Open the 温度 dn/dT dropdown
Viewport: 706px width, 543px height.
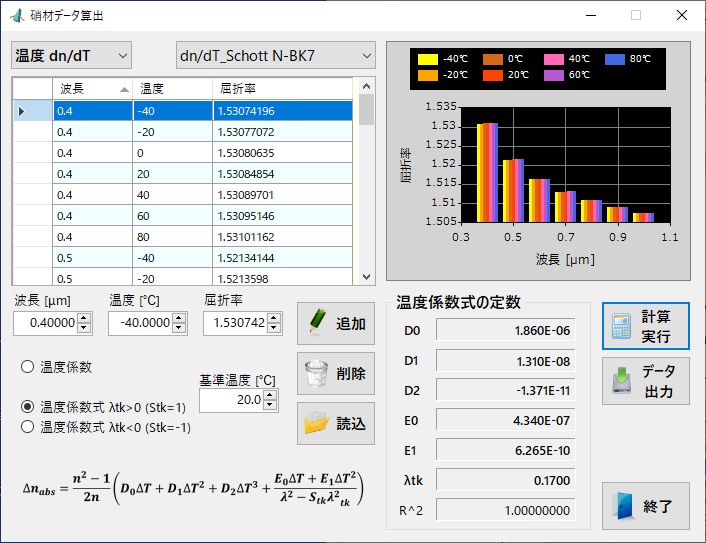pos(72,55)
